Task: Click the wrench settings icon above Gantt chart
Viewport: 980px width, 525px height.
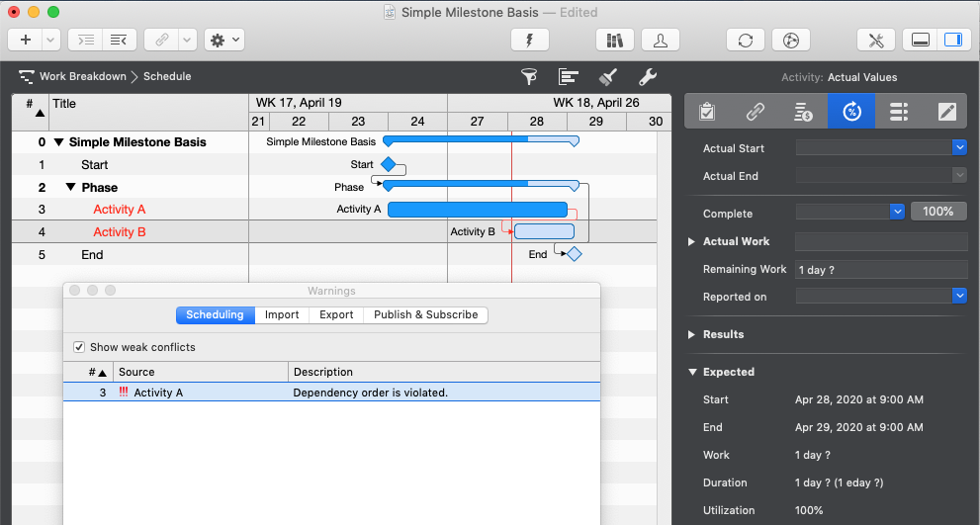Action: coord(648,77)
